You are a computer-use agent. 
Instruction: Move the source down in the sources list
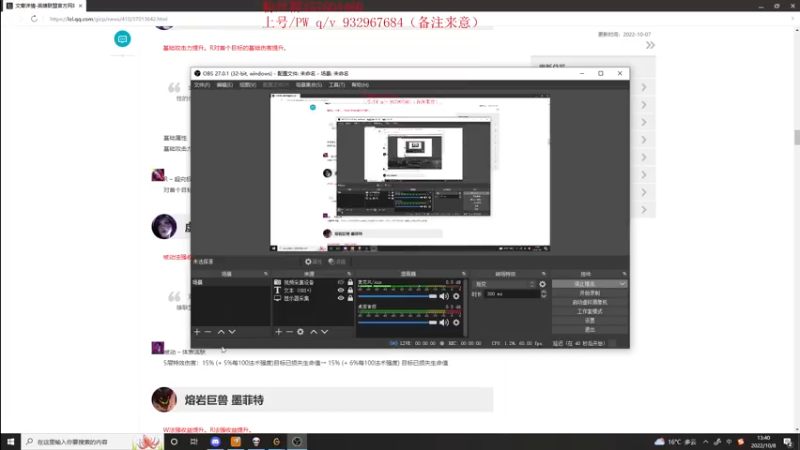point(324,332)
